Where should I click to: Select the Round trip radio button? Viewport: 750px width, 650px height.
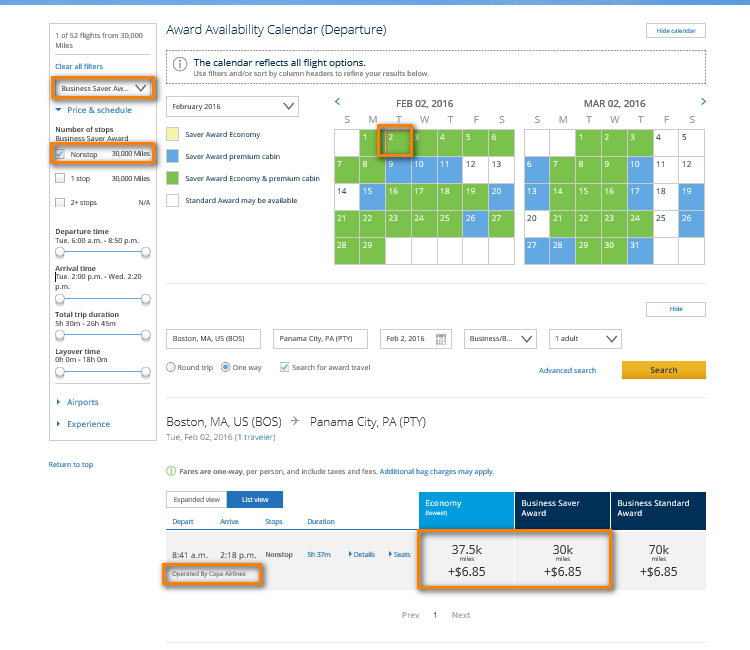tap(171, 368)
